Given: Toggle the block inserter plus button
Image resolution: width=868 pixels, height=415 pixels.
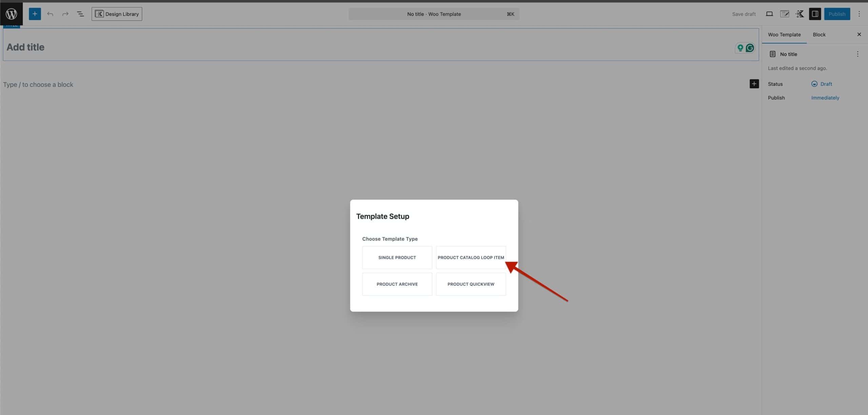Looking at the screenshot, I should (x=35, y=14).
